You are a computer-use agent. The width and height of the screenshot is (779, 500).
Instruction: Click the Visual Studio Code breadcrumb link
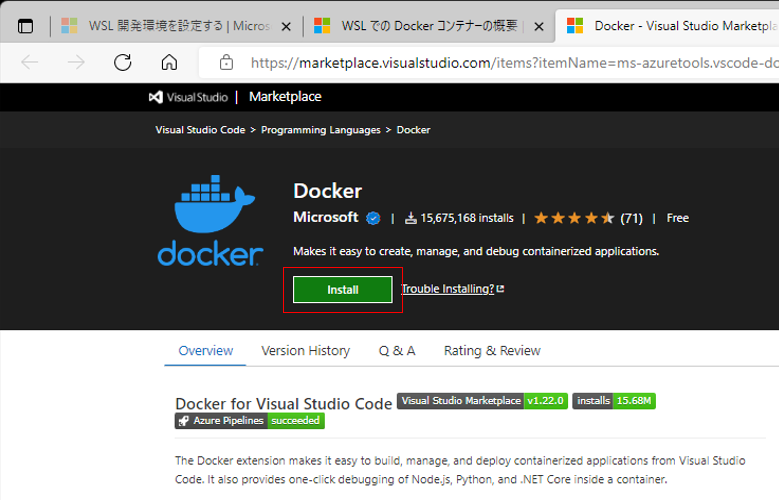tap(200, 130)
